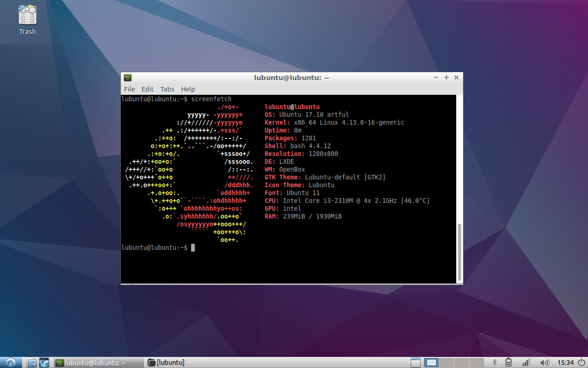Check the battery indicator in the tray
Image resolution: width=588 pixels, height=368 pixels.
pos(508,362)
